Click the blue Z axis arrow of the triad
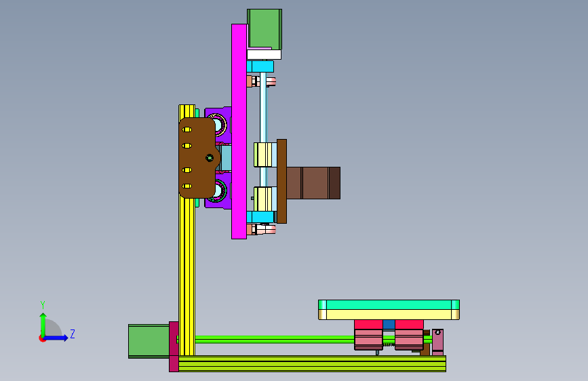The height and width of the screenshot is (381, 588). coord(57,338)
